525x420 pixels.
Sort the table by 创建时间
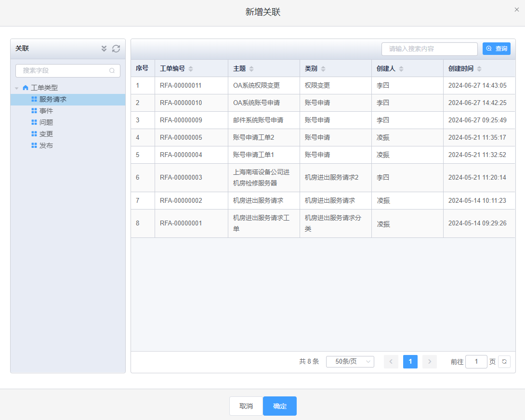(x=479, y=69)
